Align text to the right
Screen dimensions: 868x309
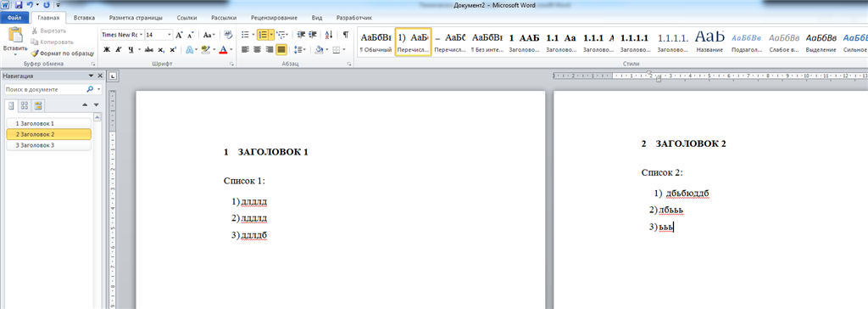(x=270, y=50)
